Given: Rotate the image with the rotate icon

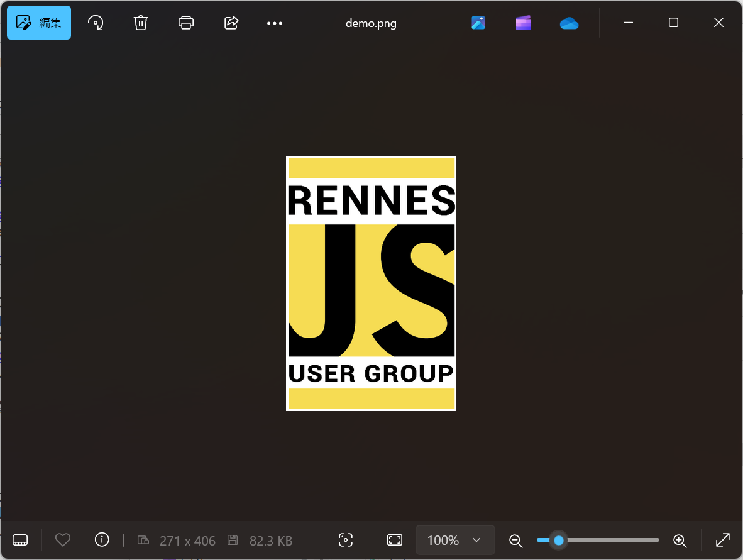Looking at the screenshot, I should (x=96, y=23).
